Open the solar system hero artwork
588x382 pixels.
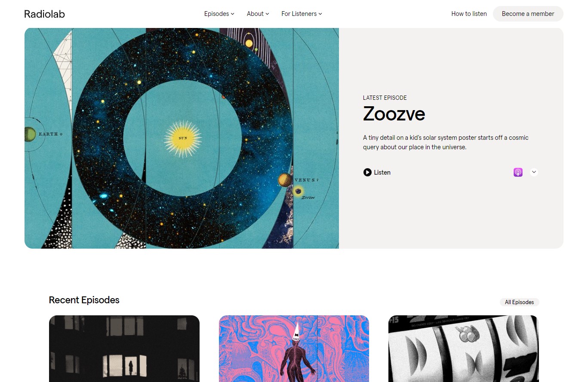pyautogui.click(x=182, y=138)
